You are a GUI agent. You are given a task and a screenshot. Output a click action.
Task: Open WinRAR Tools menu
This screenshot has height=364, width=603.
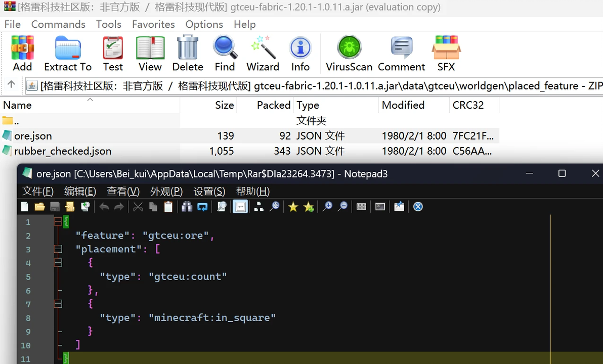(x=108, y=24)
